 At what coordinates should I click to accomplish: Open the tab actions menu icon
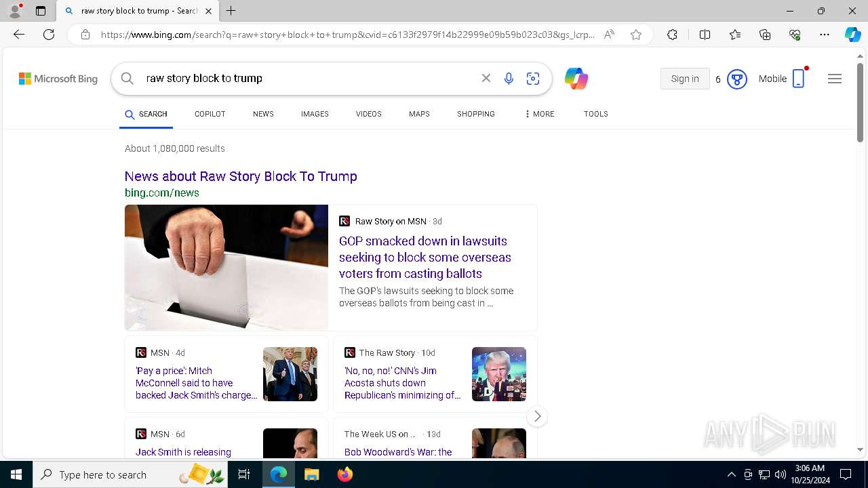(x=41, y=11)
